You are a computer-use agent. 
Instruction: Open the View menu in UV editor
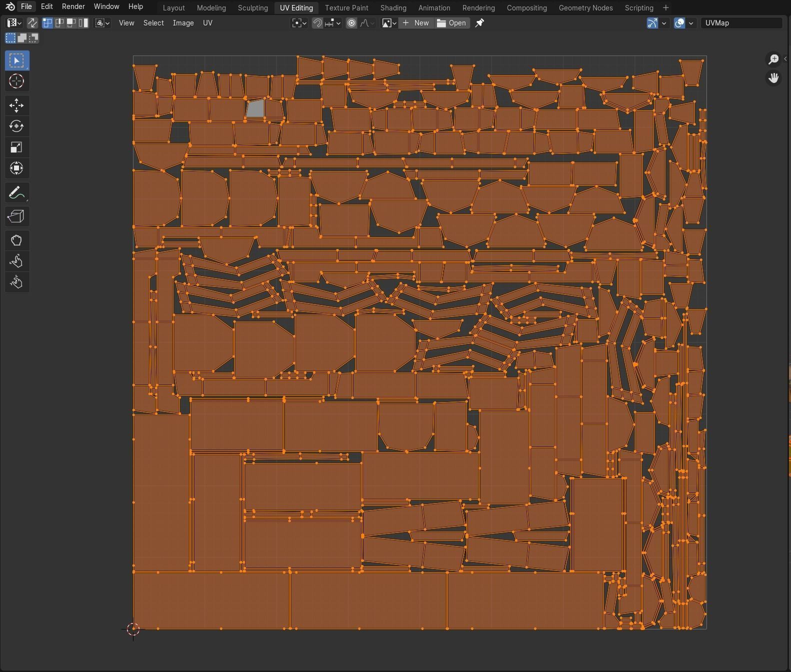[126, 23]
